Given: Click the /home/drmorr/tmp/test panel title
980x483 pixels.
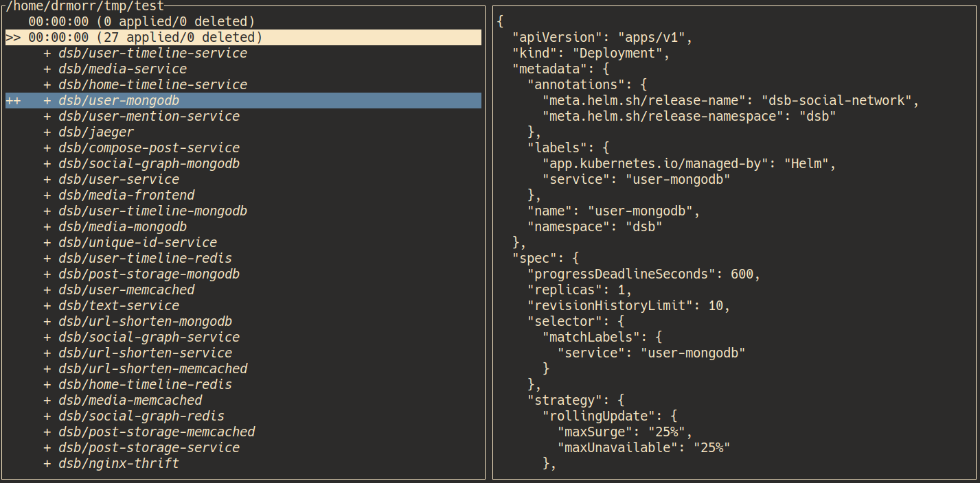Looking at the screenshot, I should point(85,7).
